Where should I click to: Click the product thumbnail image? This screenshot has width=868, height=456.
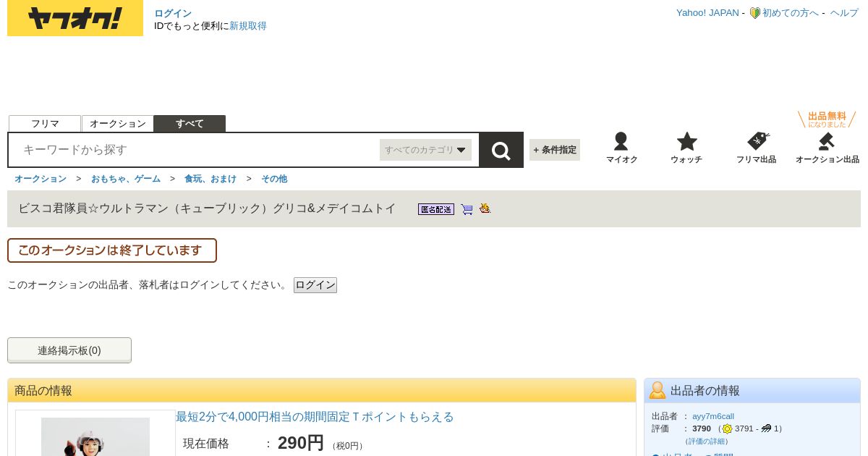coord(95,436)
